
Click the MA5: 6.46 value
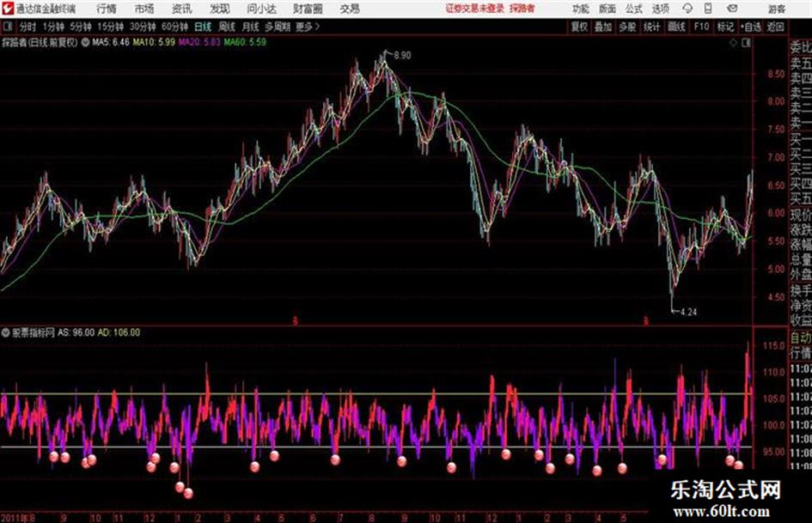click(111, 42)
